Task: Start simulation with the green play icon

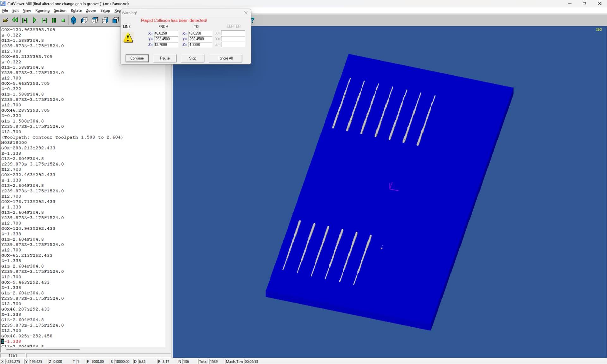Action: click(34, 20)
